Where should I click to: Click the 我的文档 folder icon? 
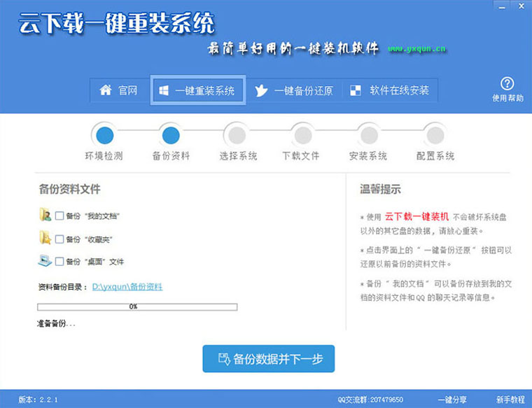(46, 216)
